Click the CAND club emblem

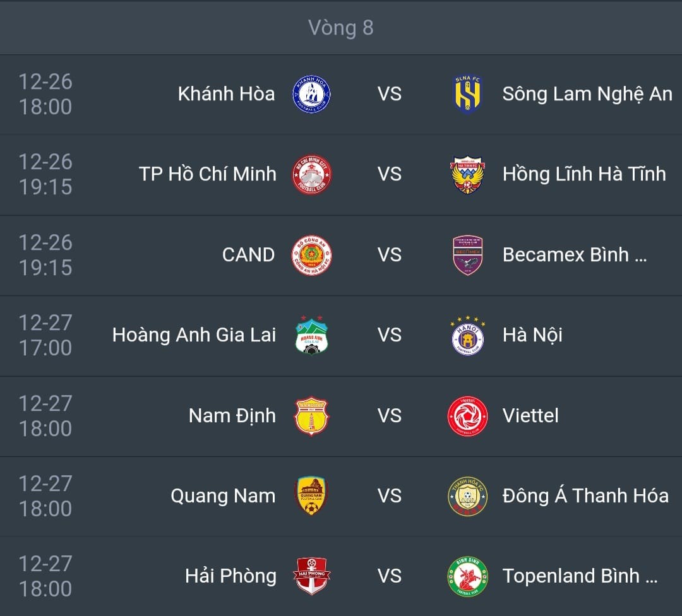click(x=311, y=255)
